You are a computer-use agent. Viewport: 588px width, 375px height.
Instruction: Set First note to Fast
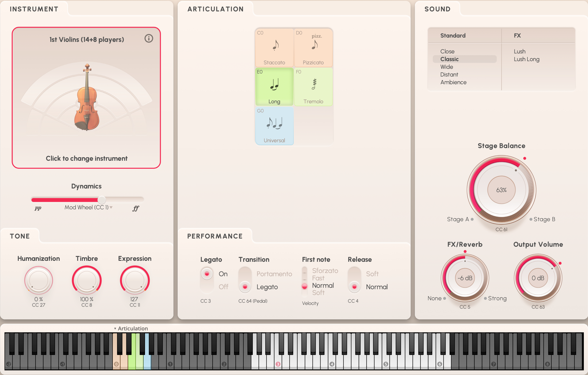click(x=318, y=278)
